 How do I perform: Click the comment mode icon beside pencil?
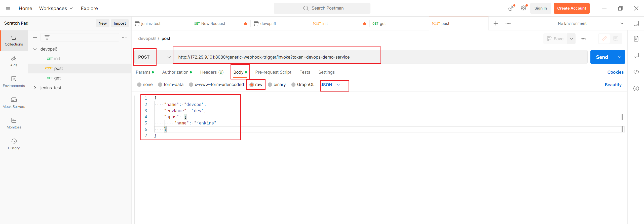pos(616,39)
